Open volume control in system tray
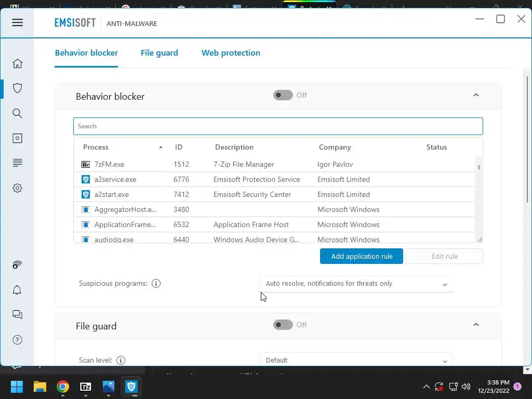This screenshot has height=399, width=532. click(466, 387)
